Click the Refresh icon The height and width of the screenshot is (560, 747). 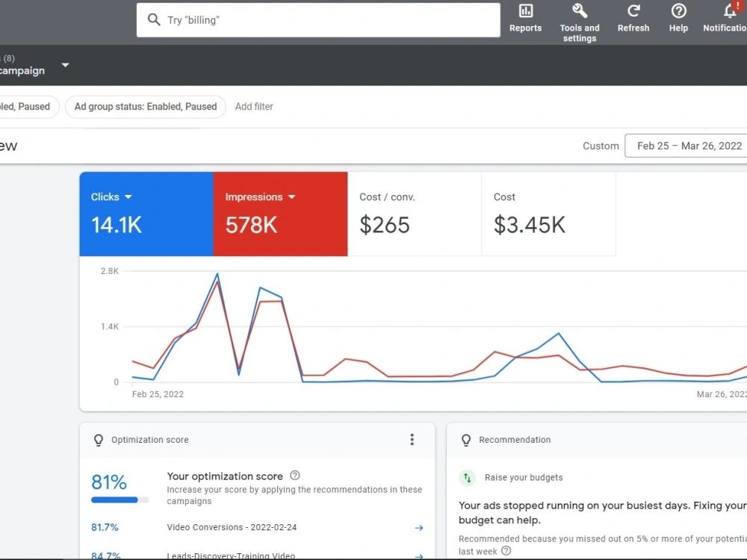(x=633, y=11)
